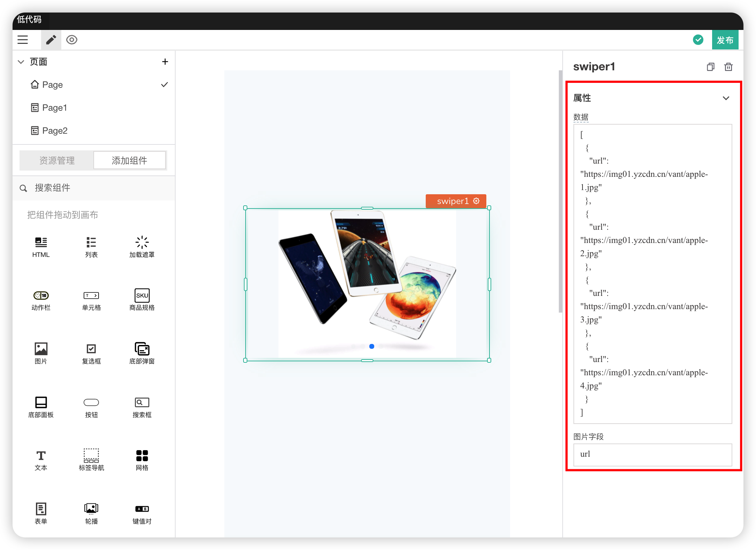Image resolution: width=756 pixels, height=550 pixels.
Task: Toggle the eye preview mode
Action: [72, 40]
